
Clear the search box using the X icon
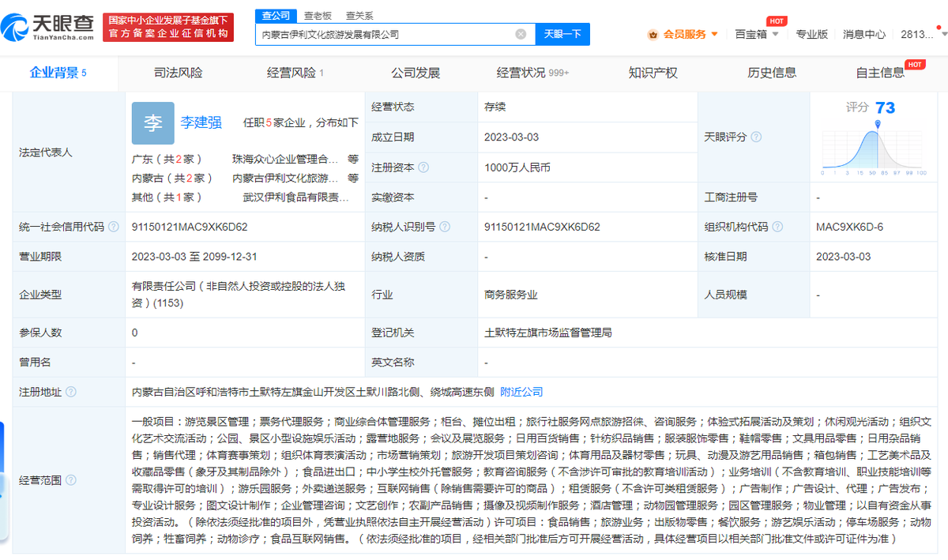point(520,34)
